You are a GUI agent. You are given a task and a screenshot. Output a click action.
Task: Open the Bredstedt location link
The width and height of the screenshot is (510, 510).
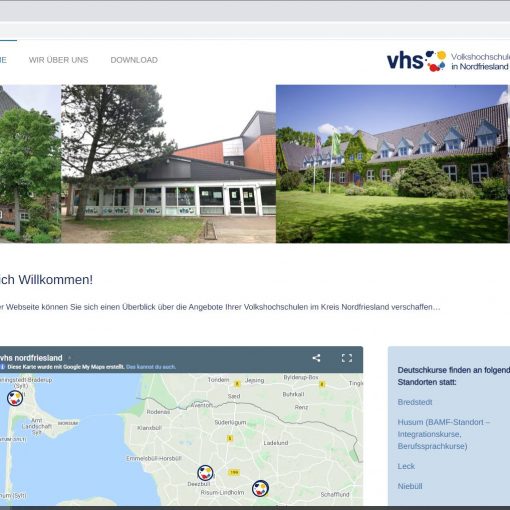415,402
